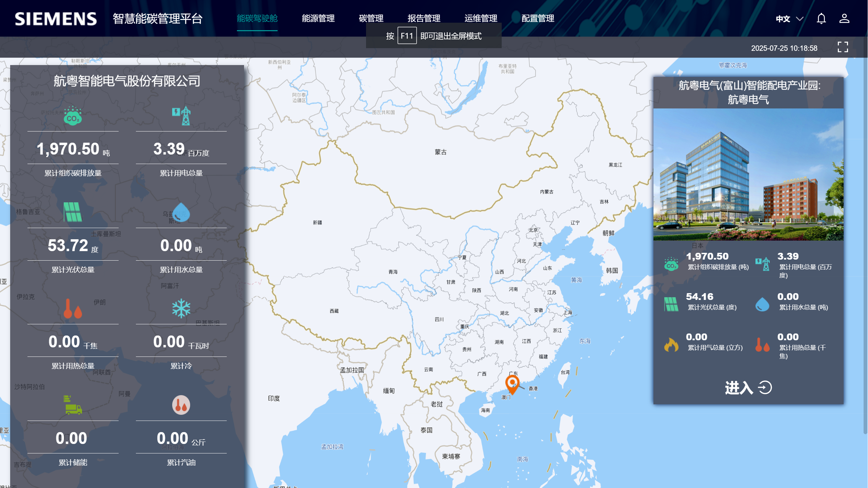Image resolution: width=868 pixels, height=488 pixels.
Task: Click the 累计光伏总量 label in left panel
Action: click(73, 270)
